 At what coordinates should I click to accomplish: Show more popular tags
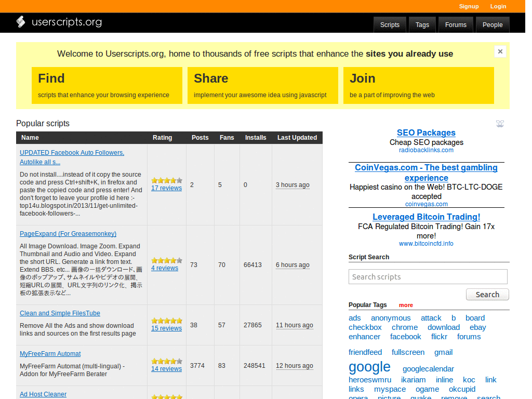click(406, 305)
